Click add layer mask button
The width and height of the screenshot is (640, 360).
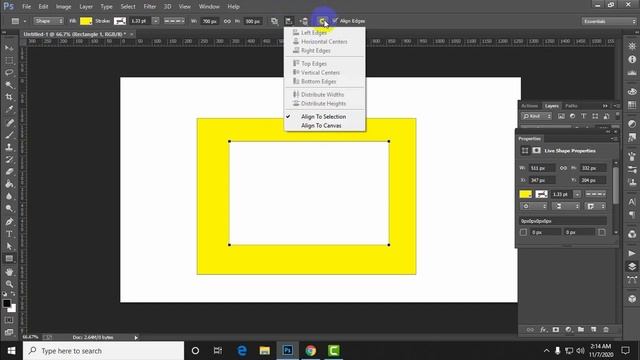[556, 329]
